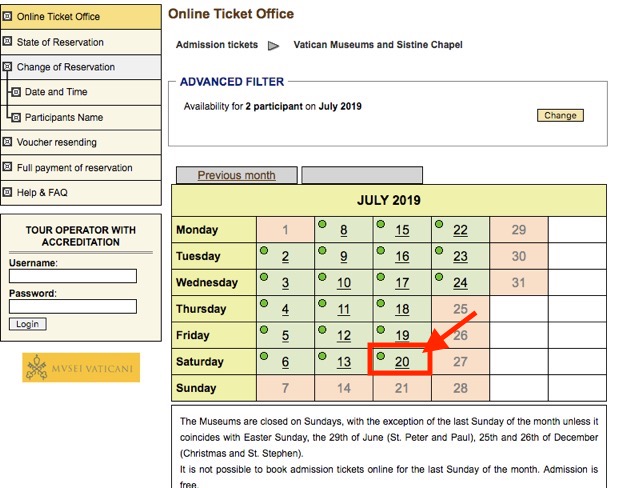623x488 pixels.
Task: Go to Previous month tab
Action: pyautogui.click(x=236, y=175)
